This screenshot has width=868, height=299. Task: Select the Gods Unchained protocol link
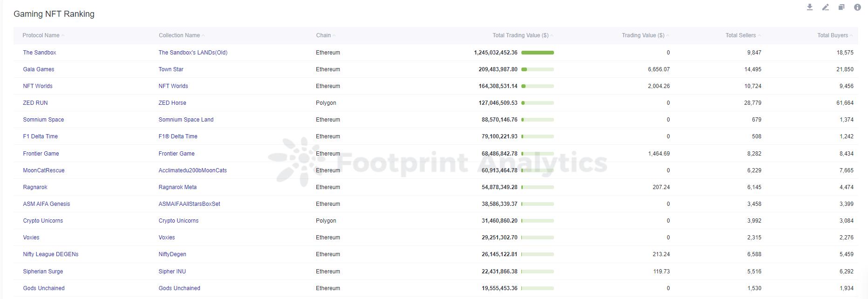click(44, 288)
